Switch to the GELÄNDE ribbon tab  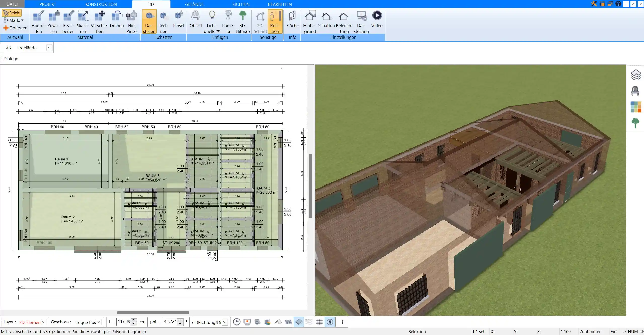coord(194,4)
